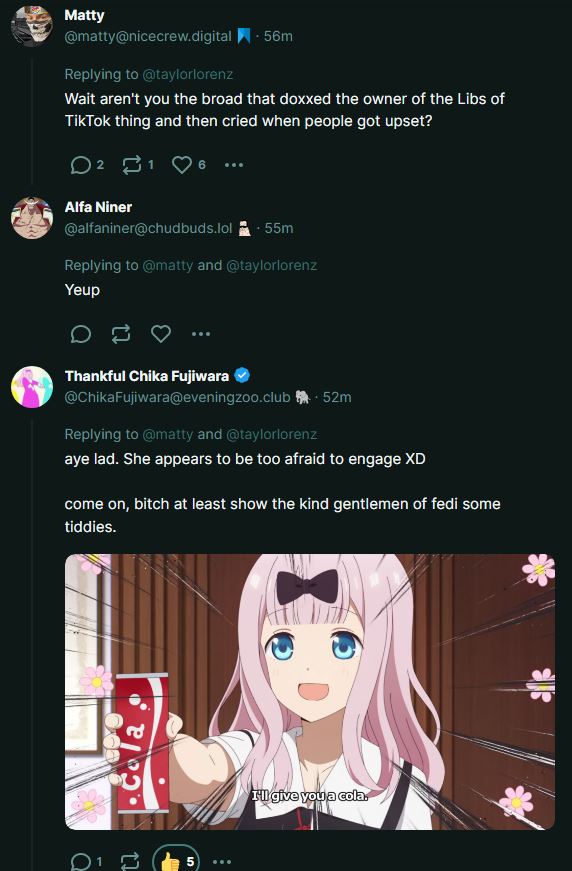Viewport: 572px width, 871px height.
Task: Enlarge the cola anime image attachment
Action: (x=310, y=692)
